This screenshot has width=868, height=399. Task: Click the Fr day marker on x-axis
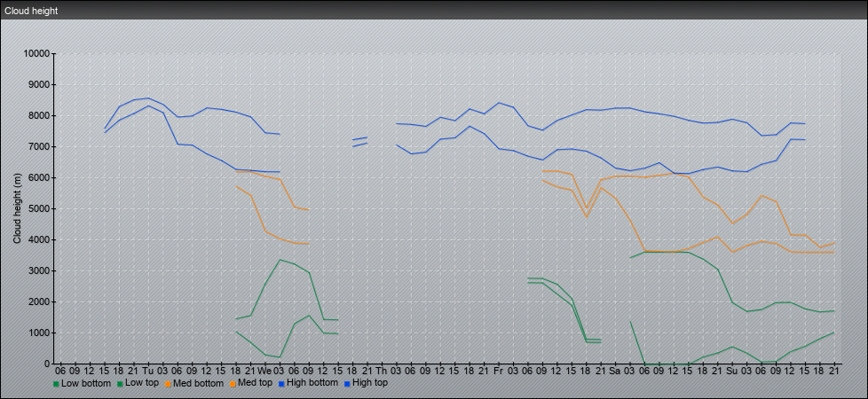click(498, 370)
